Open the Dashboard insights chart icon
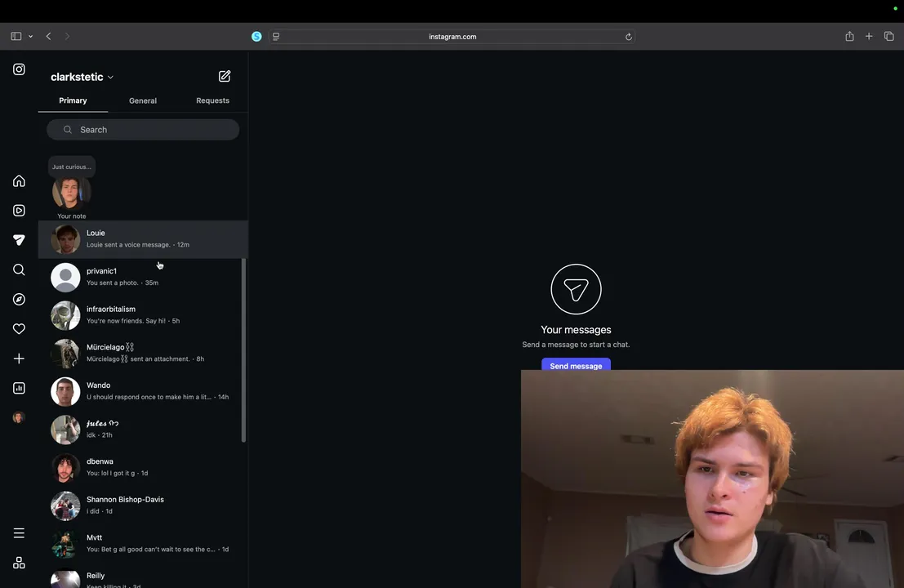Image resolution: width=904 pixels, height=588 pixels. point(19,388)
